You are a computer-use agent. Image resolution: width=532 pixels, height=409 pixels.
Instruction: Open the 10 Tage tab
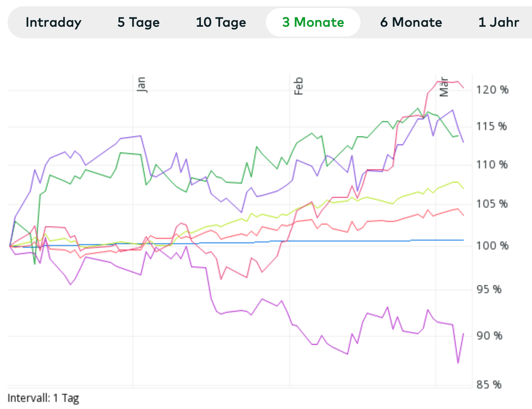[221, 22]
